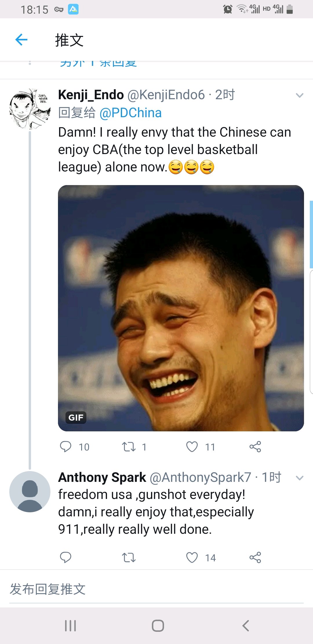
Task: Reply to Kenji_Endo's tweet
Action: 65,447
